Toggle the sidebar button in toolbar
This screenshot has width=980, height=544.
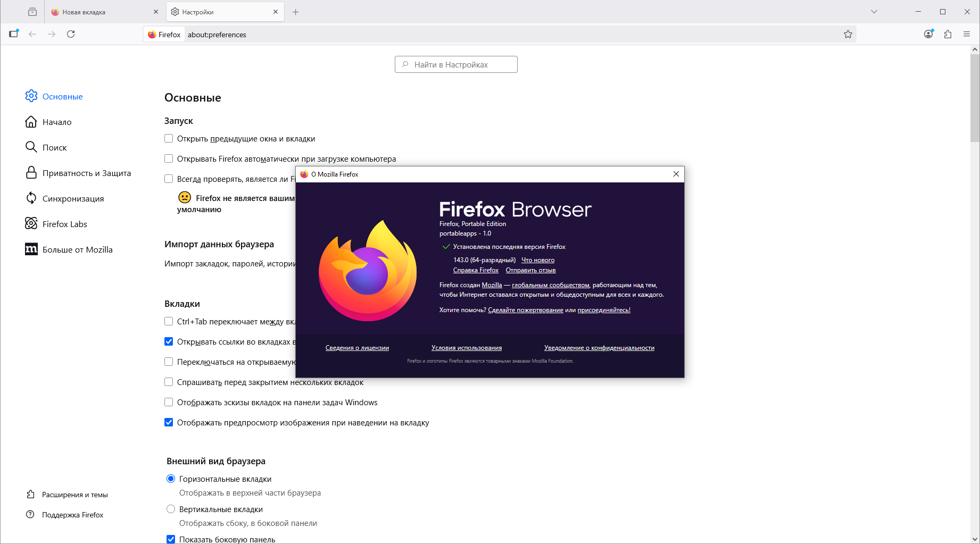(14, 34)
